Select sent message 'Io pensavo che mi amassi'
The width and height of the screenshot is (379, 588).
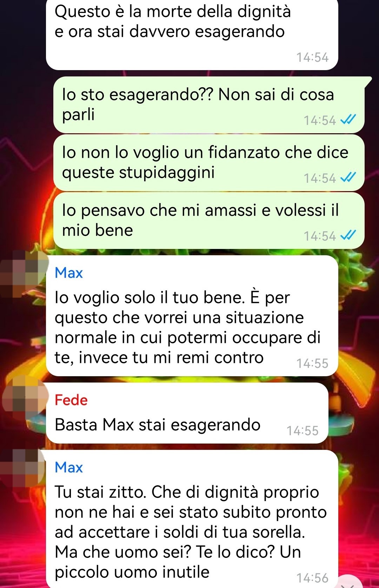[x=209, y=221]
